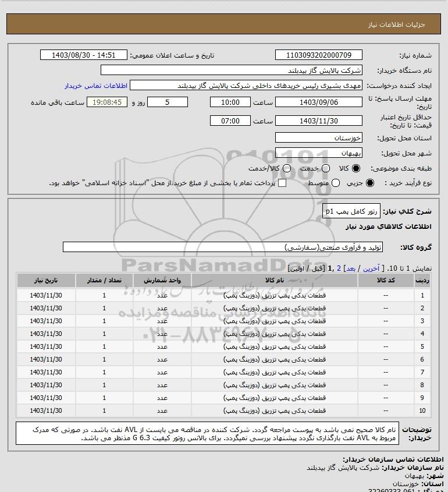This screenshot has height=492, width=448.
Task: Click the واحد شمارش column header
Action: (x=162, y=280)
